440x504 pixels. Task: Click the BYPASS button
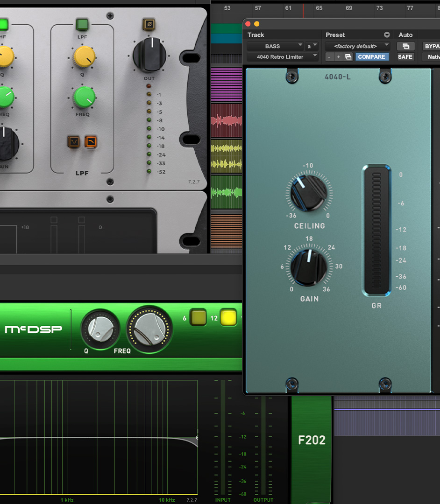pyautogui.click(x=432, y=46)
